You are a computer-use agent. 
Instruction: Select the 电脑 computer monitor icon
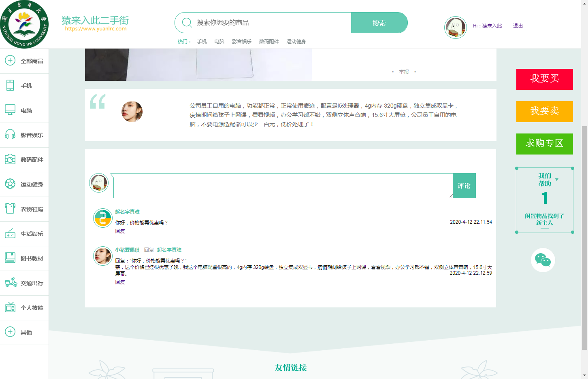pos(10,110)
